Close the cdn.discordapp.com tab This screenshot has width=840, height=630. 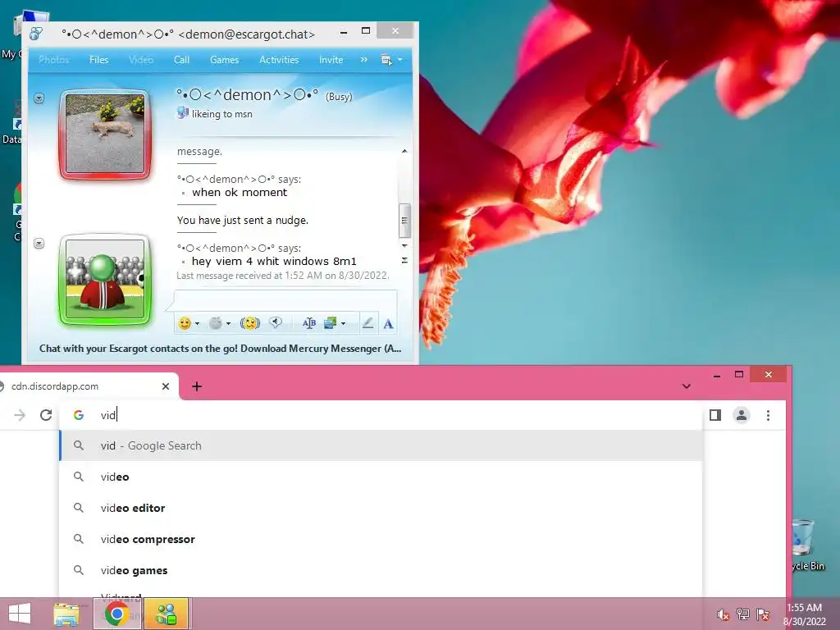pos(166,386)
